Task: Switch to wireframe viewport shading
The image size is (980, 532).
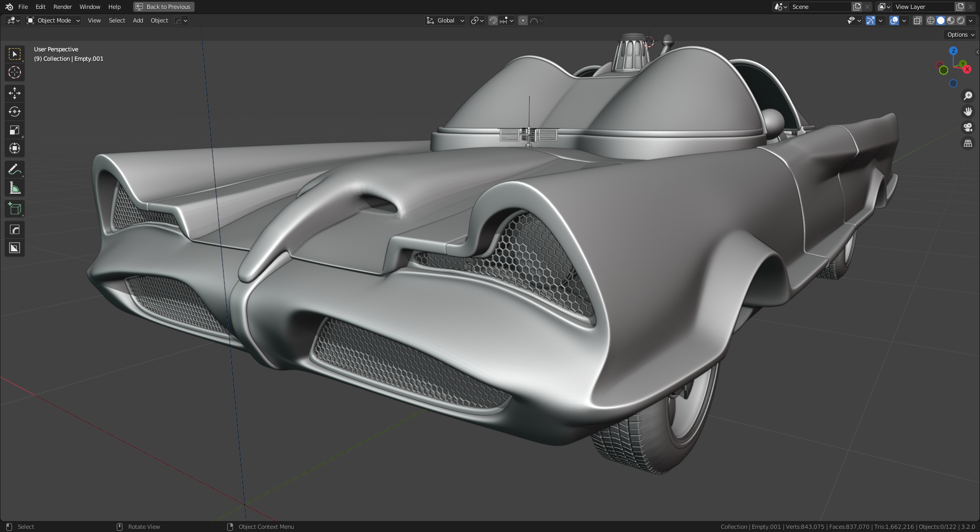Action: tap(931, 20)
